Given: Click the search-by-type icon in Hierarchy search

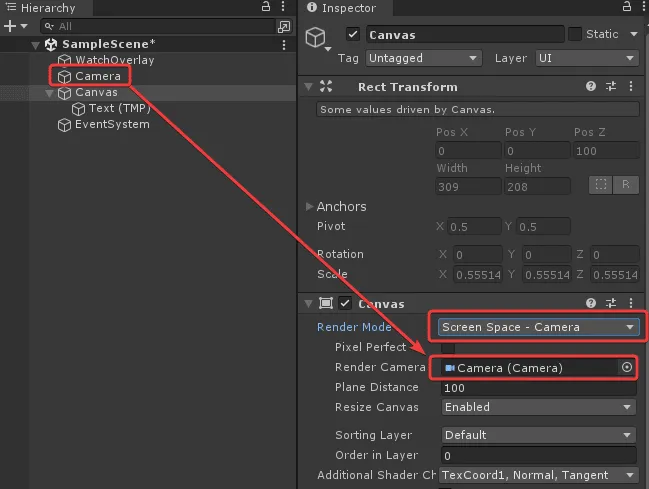Looking at the screenshot, I should pos(284,27).
